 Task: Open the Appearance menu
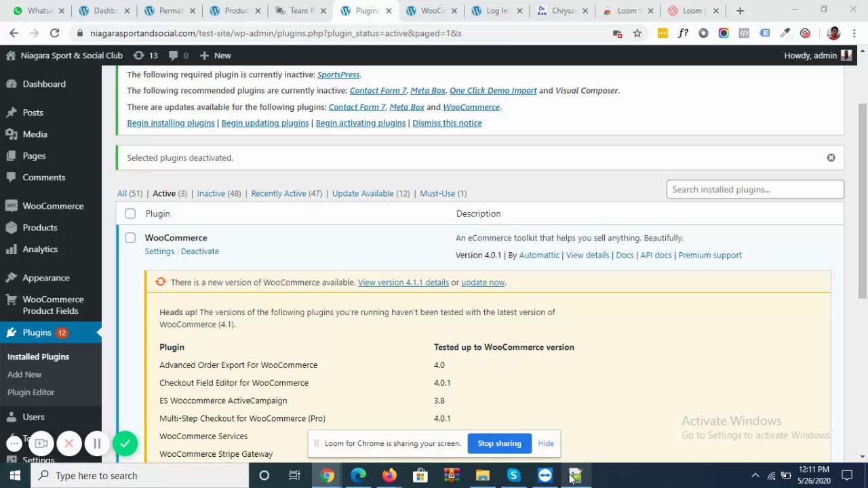[x=45, y=278]
